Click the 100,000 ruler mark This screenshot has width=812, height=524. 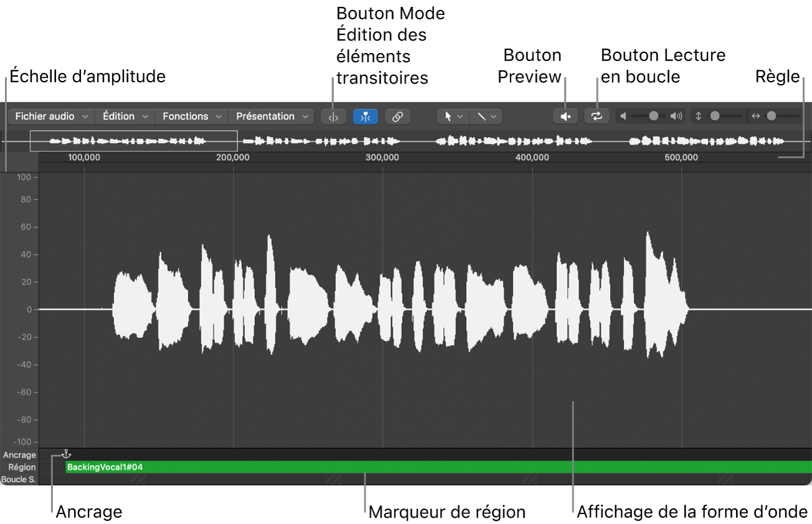(x=84, y=158)
